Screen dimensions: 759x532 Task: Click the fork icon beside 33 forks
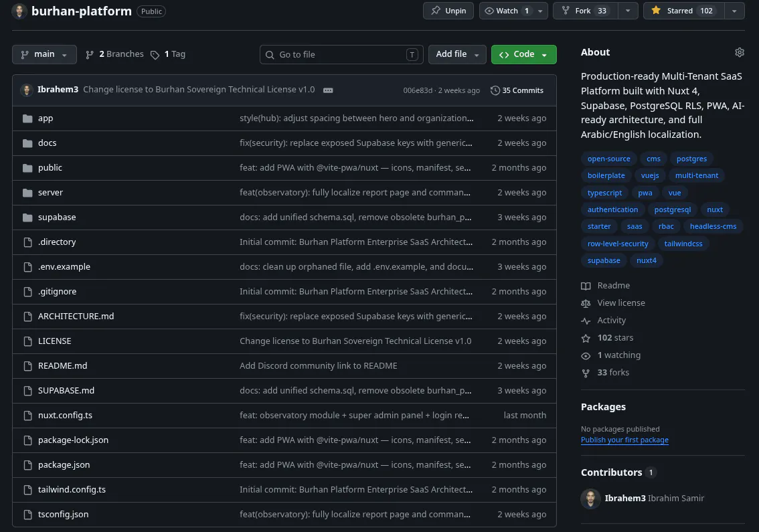[x=586, y=373]
